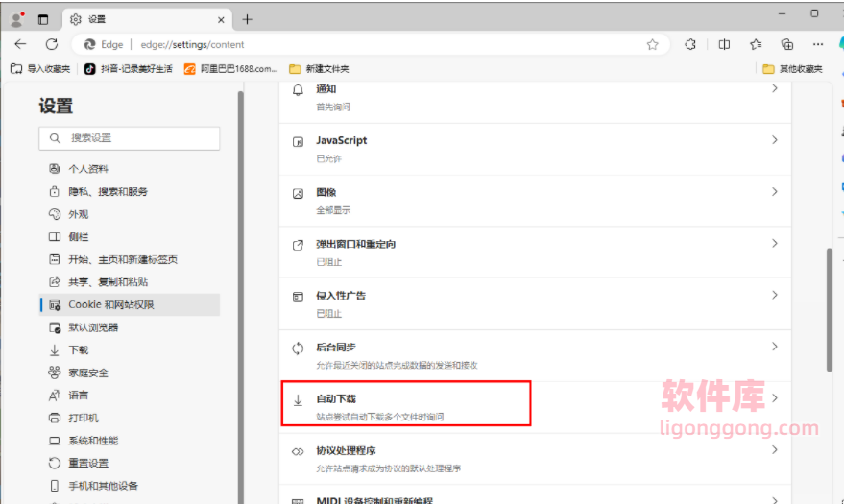Select the 设置 browser tab

tap(148, 19)
